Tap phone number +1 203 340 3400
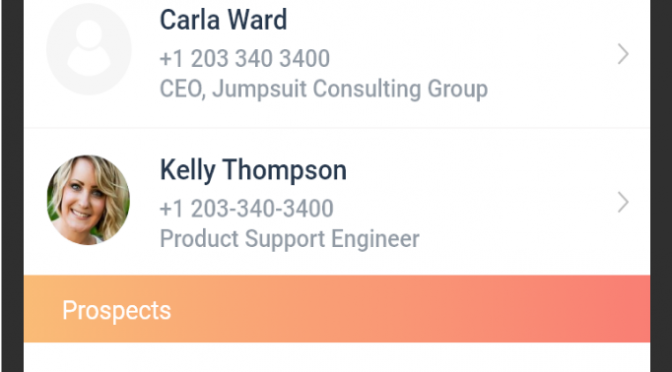The width and height of the screenshot is (672, 372). [245, 59]
